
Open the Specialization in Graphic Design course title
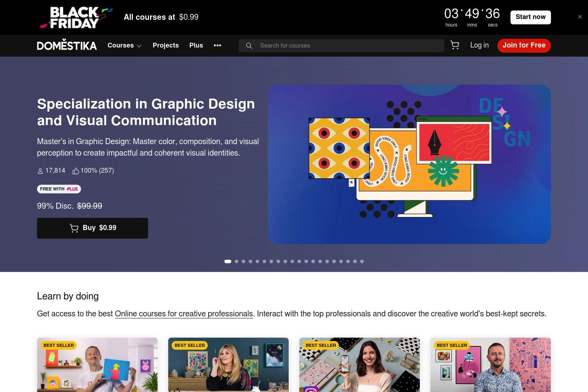click(146, 112)
